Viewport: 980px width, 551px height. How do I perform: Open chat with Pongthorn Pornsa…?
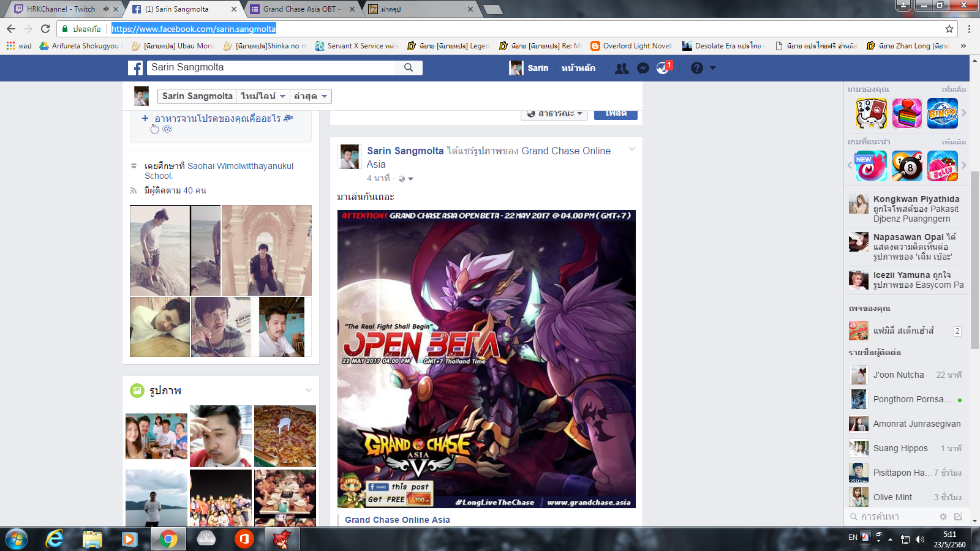[x=906, y=399]
